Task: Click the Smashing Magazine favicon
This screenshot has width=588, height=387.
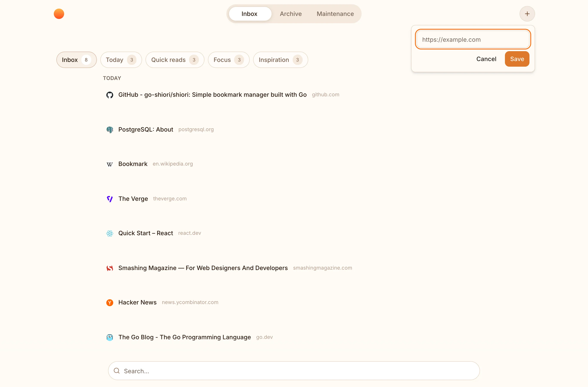Action: [110, 268]
